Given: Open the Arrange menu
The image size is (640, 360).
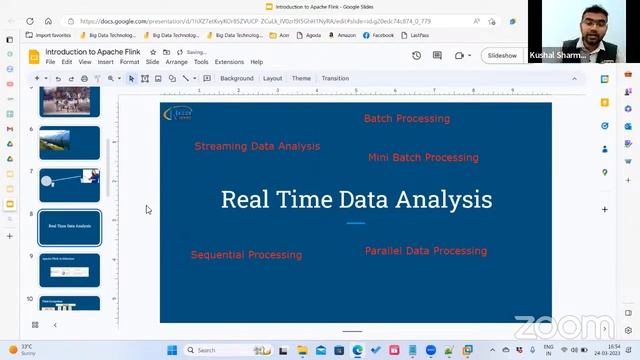Looking at the screenshot, I should coord(176,62).
